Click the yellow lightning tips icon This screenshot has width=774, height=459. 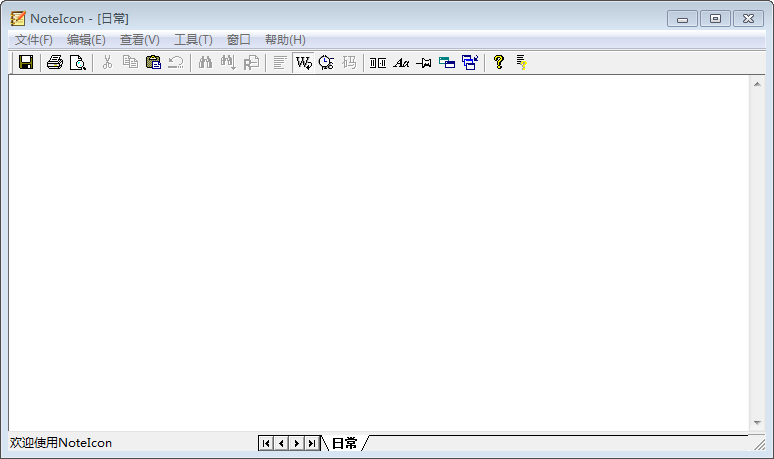click(521, 62)
